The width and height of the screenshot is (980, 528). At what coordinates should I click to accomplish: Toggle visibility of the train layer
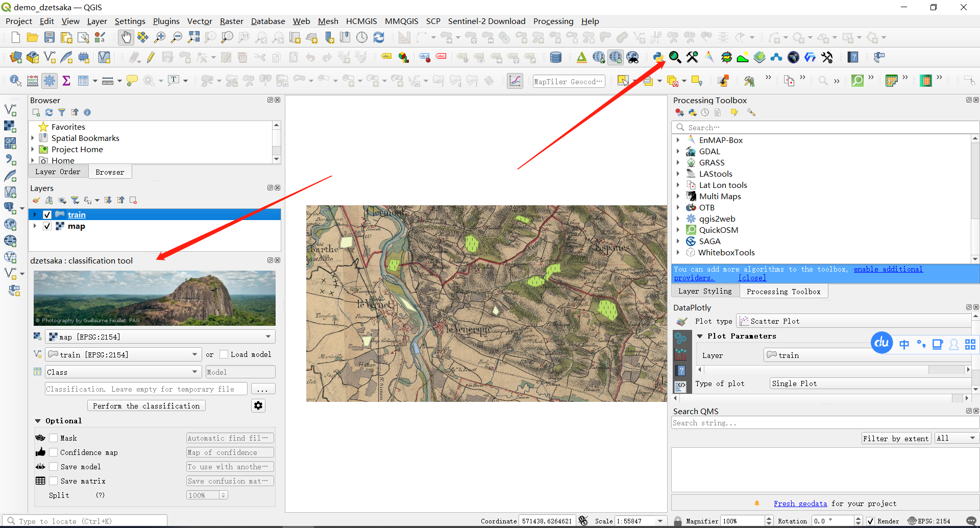[x=47, y=214]
